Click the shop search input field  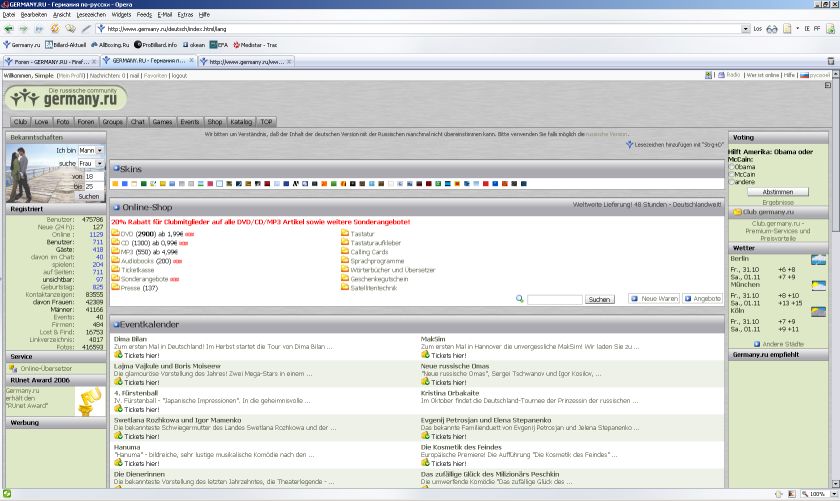click(x=554, y=300)
